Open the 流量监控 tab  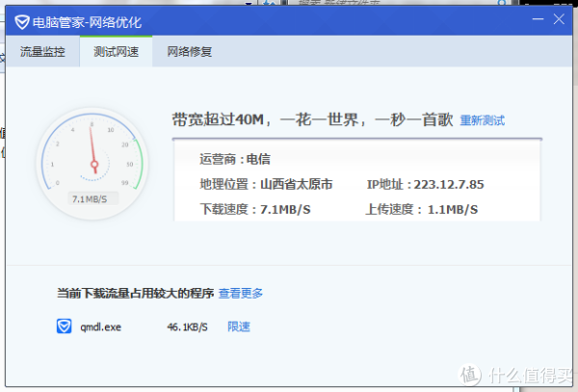42,52
